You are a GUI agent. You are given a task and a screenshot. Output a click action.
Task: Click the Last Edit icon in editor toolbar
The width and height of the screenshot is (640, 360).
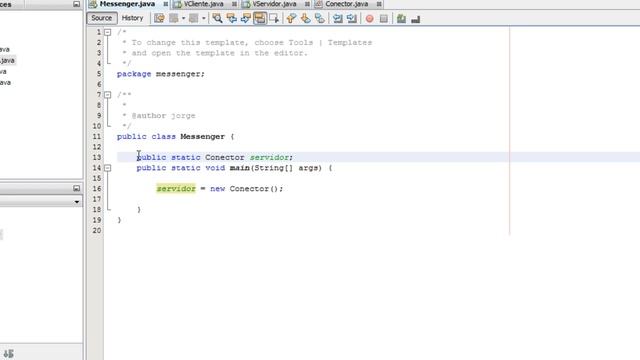(159, 18)
